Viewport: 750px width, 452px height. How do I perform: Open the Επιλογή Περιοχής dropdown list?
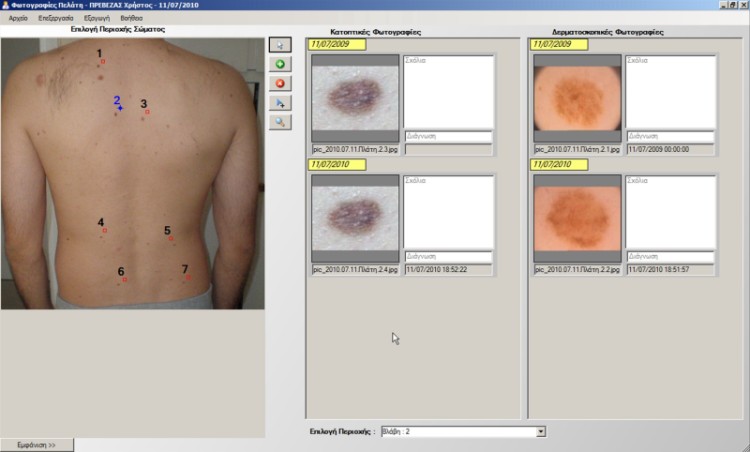[x=541, y=431]
